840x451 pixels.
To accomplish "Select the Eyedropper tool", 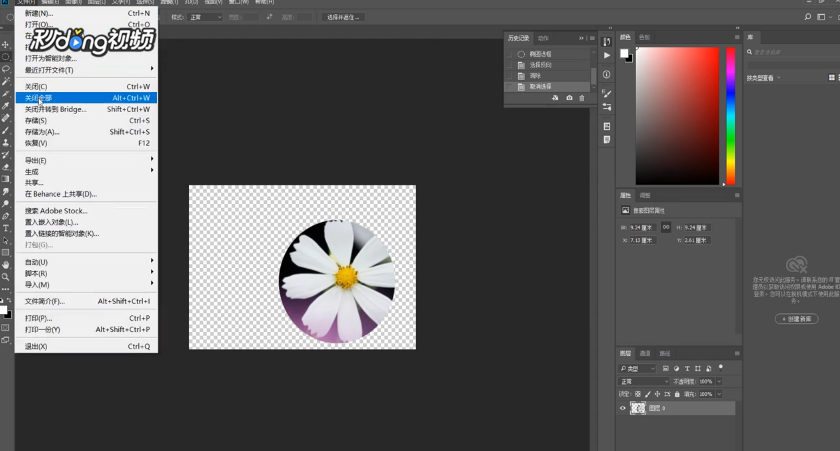I will click(x=6, y=106).
